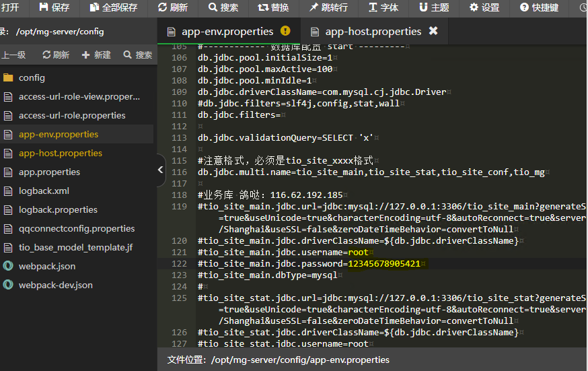This screenshot has height=371, width=588.
Task: Open qqconnectconfig.properties file
Action: point(77,228)
